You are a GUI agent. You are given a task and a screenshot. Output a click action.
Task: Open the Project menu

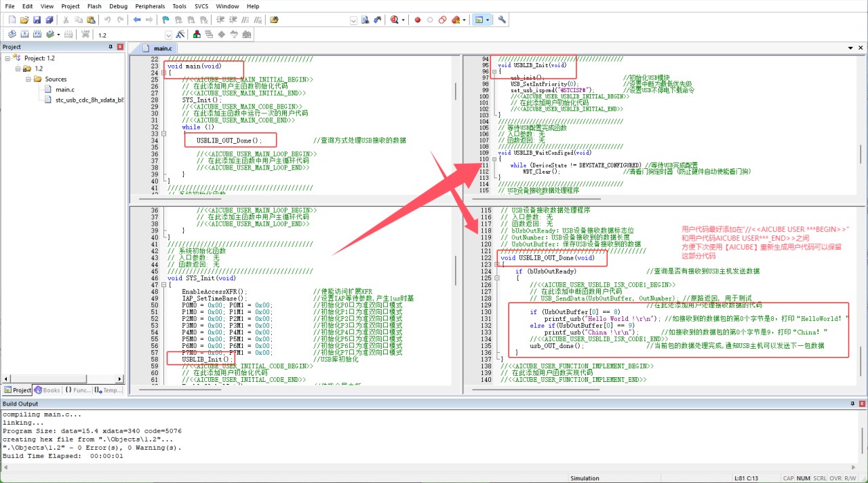[x=71, y=6]
